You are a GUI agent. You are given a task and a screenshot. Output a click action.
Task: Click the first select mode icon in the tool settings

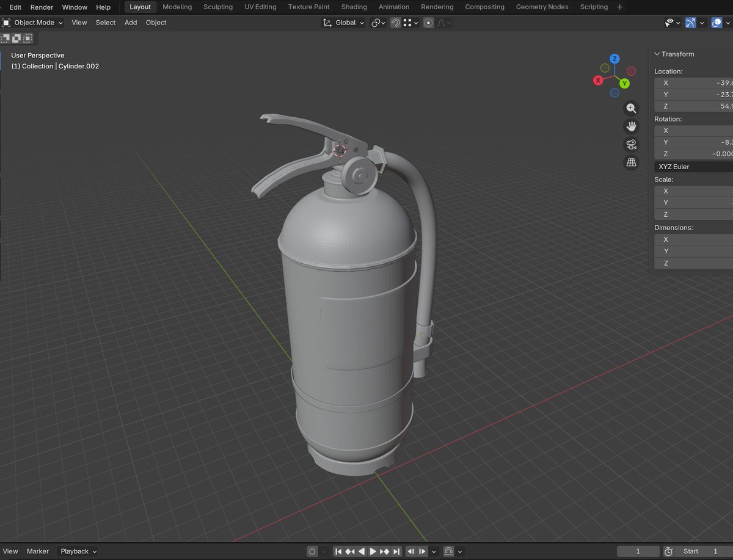5,38
